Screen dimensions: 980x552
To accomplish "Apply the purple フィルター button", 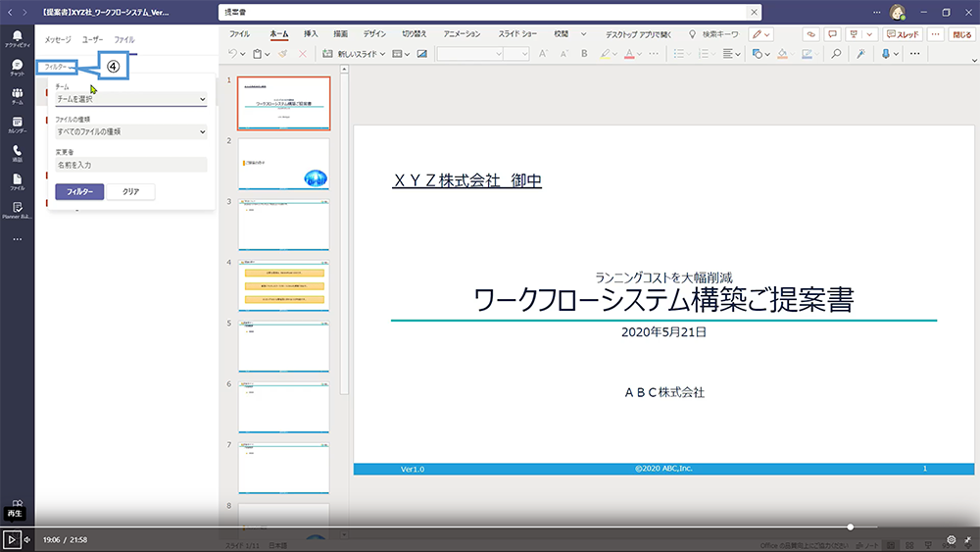I will pyautogui.click(x=79, y=192).
